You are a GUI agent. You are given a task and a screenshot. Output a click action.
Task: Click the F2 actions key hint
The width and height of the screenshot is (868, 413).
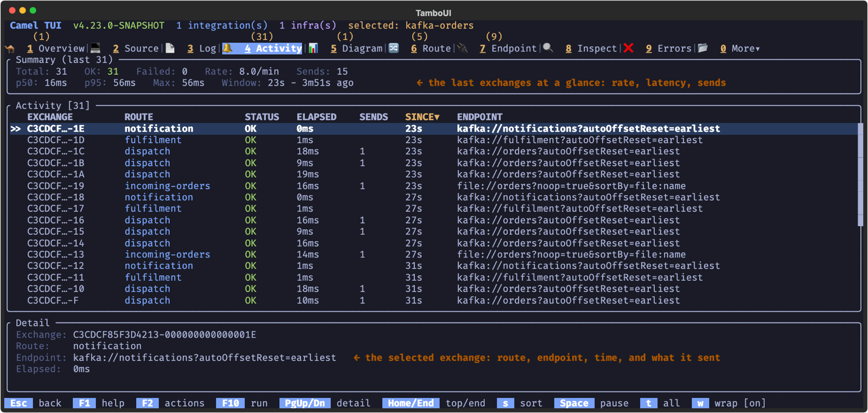pyautogui.click(x=171, y=403)
